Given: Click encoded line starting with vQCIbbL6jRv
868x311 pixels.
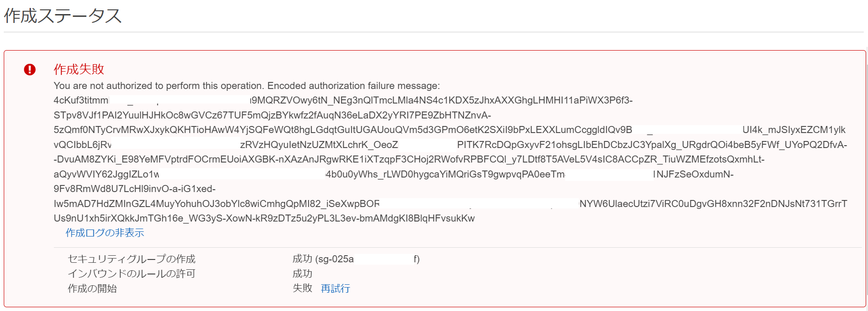Looking at the screenshot, I should pyautogui.click(x=450, y=145).
